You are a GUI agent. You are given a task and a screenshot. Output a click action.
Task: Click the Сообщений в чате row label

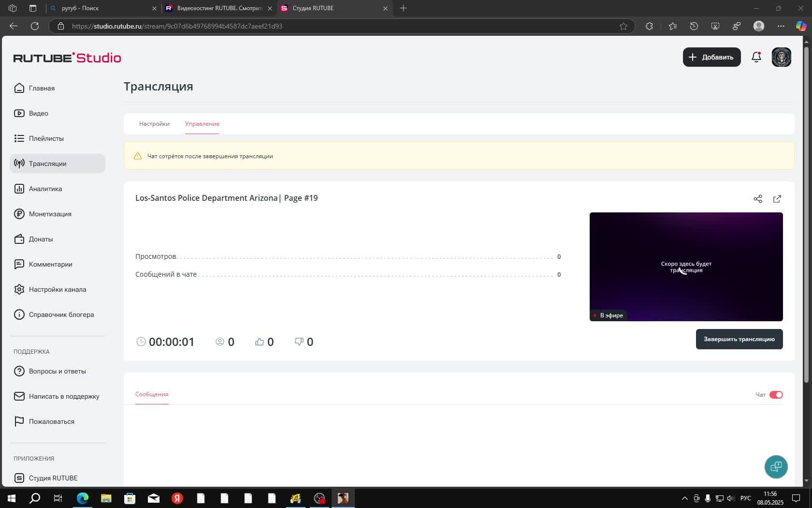[x=166, y=274]
